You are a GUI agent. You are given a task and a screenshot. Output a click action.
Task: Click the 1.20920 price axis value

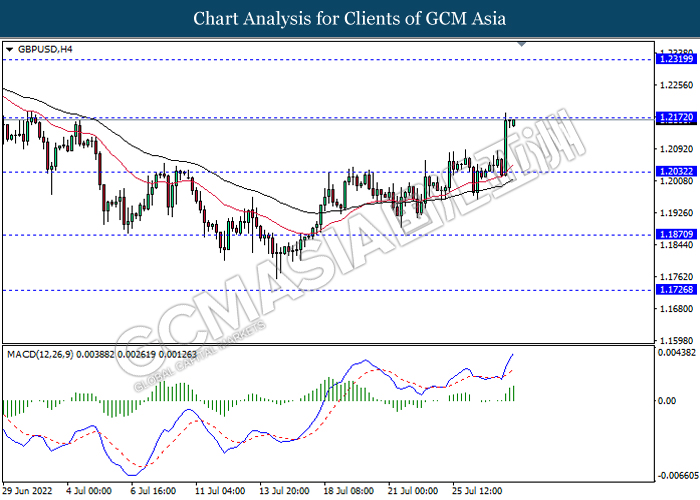pos(676,149)
